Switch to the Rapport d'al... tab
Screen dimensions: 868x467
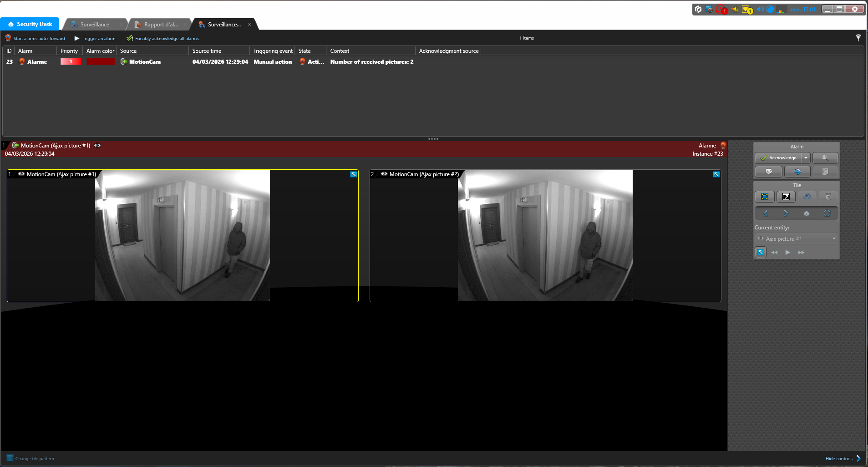[x=160, y=25]
